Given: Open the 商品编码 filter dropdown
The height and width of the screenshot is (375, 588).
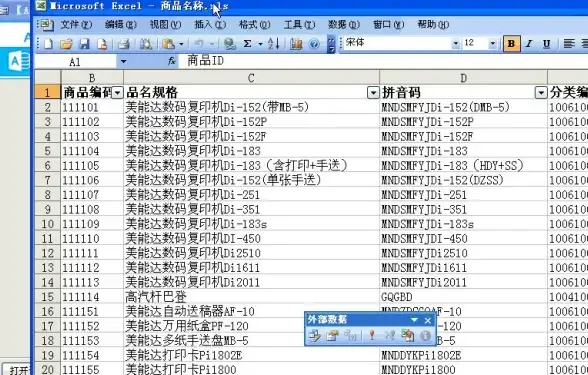Looking at the screenshot, I should (118, 93).
